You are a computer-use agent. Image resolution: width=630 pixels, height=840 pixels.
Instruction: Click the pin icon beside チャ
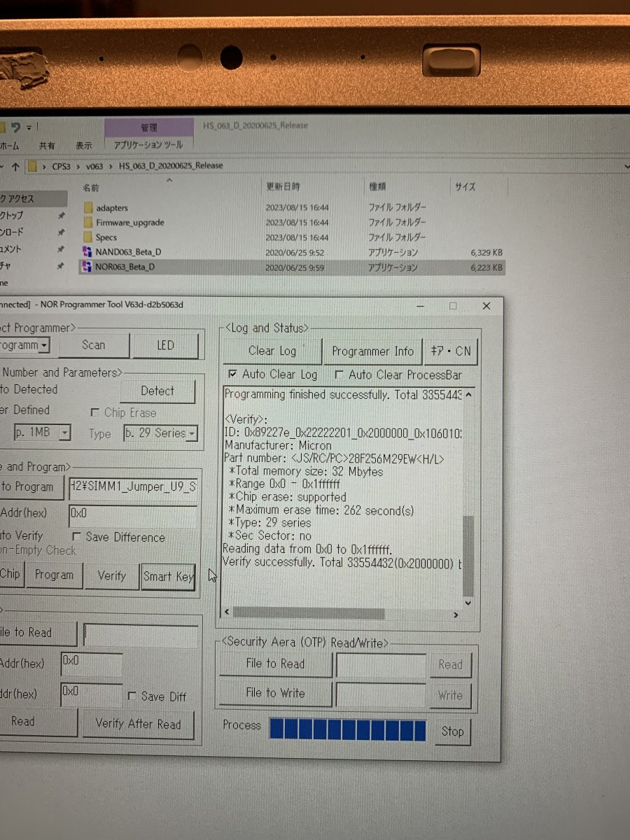point(62,266)
